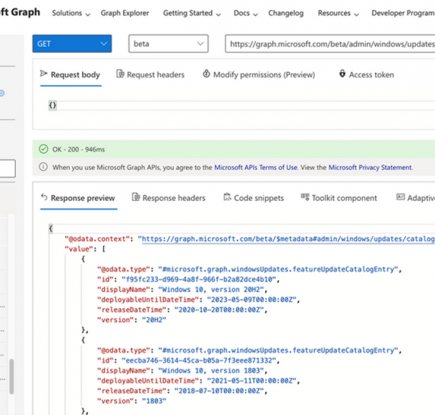Click the info icon beside the terms notice
This screenshot has height=415, width=435.
[x=43, y=167]
